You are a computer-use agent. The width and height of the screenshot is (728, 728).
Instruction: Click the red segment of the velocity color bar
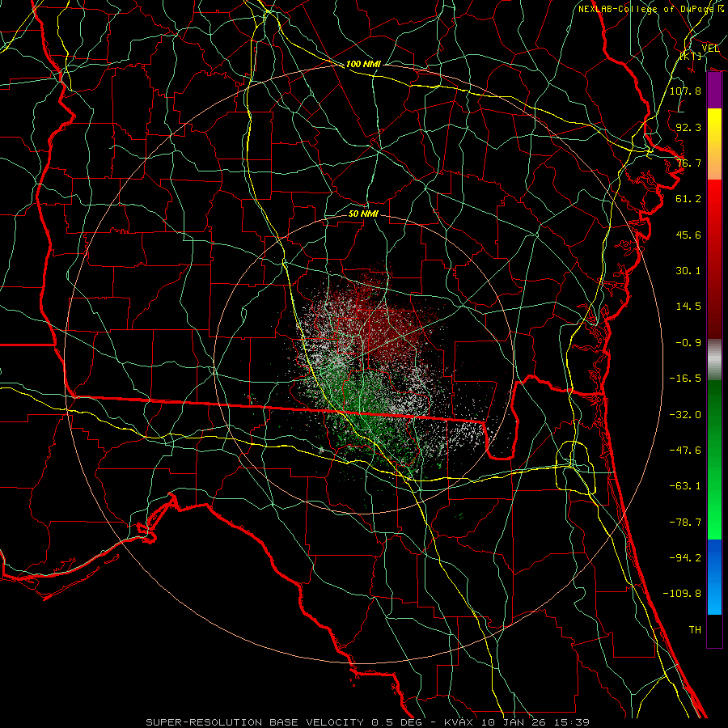tap(714, 259)
